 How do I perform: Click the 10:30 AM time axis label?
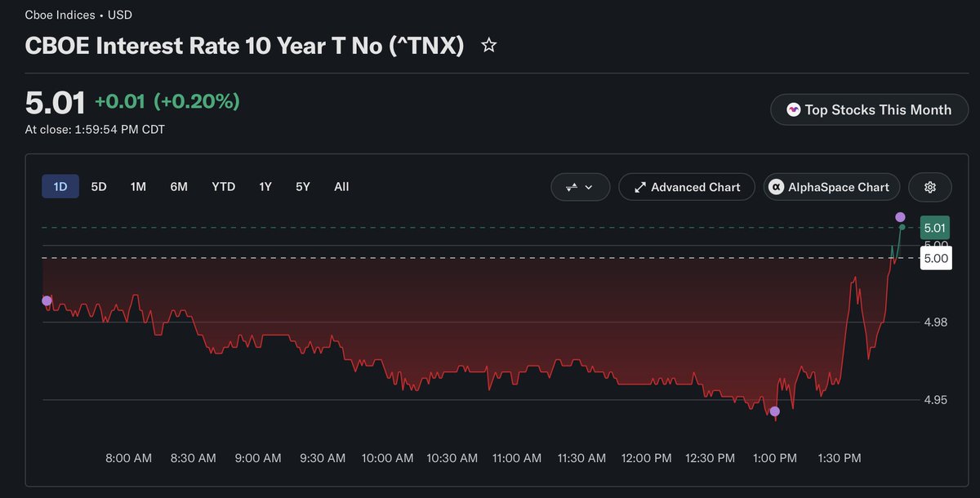452,459
